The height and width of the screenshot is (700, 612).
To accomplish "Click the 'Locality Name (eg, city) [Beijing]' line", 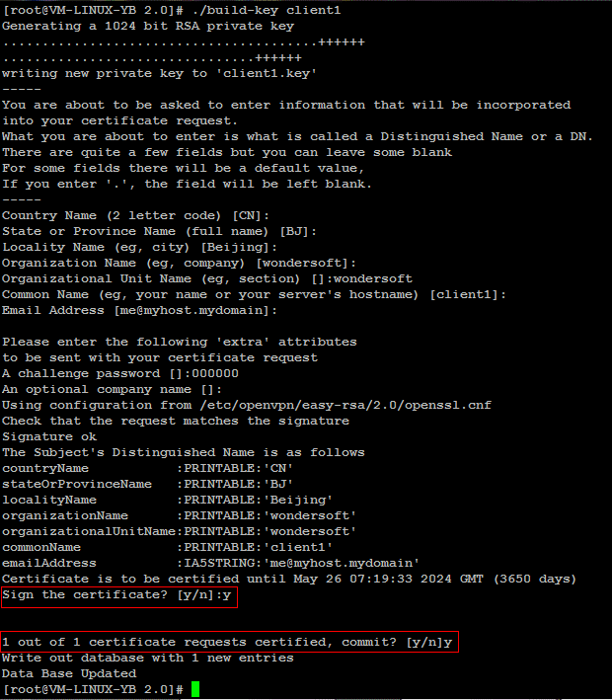I will point(139,248).
